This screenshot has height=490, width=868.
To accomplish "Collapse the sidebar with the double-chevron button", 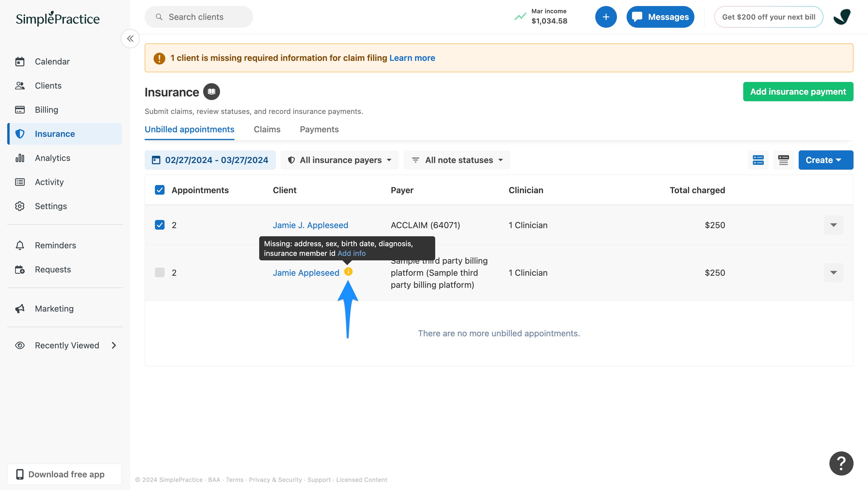I will 130,39.
